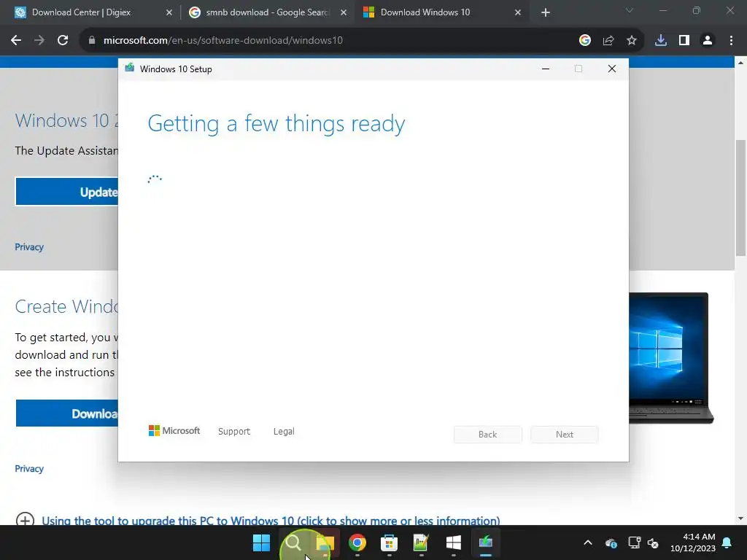Click the Windows 10 Setup title bar icon
The height and width of the screenshot is (560, 747).
coord(130,69)
